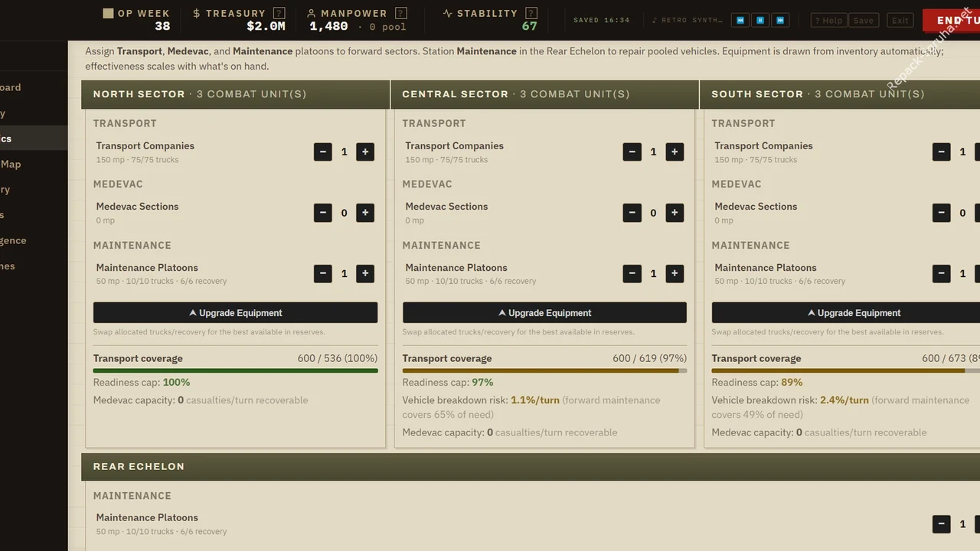Open the Manpower help question mark

point(401,13)
